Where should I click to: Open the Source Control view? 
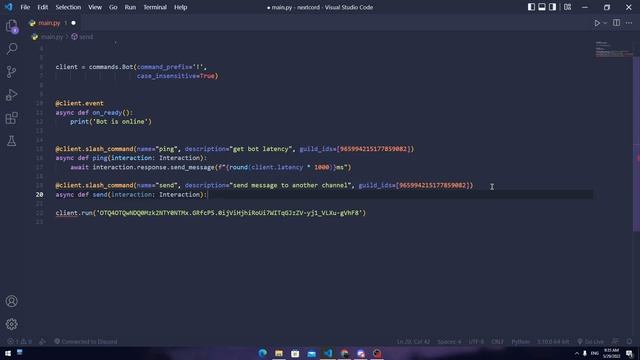click(x=12, y=72)
